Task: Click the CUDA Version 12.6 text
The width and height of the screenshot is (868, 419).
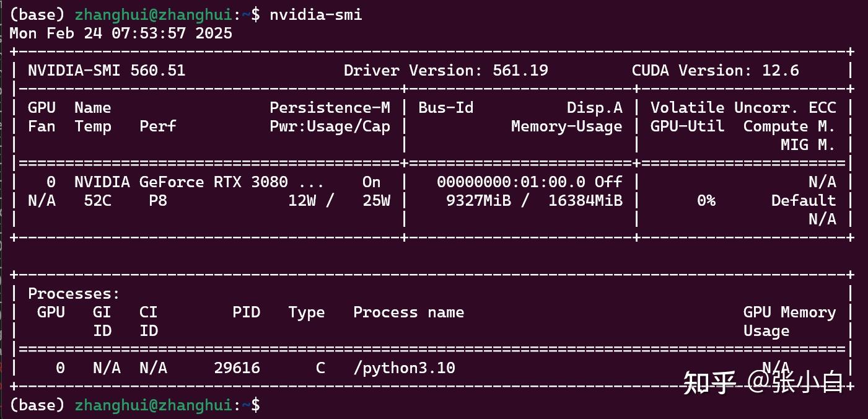Action: (715, 71)
